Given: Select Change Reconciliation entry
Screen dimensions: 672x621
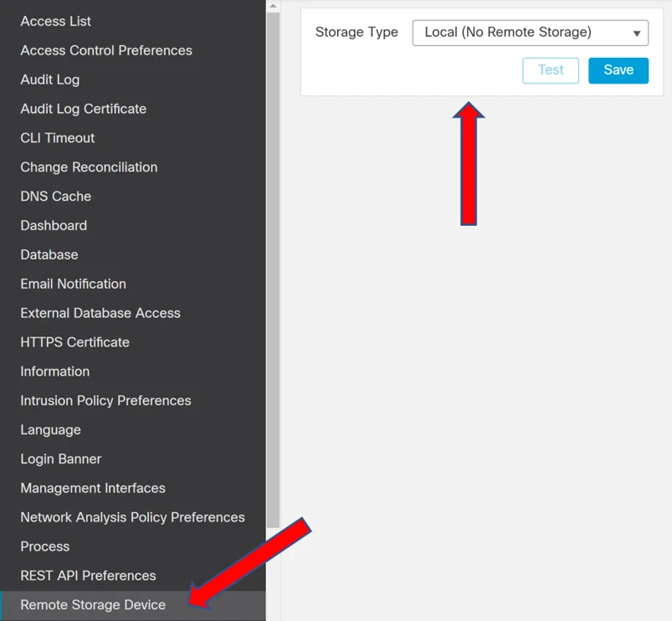Looking at the screenshot, I should [x=89, y=167].
